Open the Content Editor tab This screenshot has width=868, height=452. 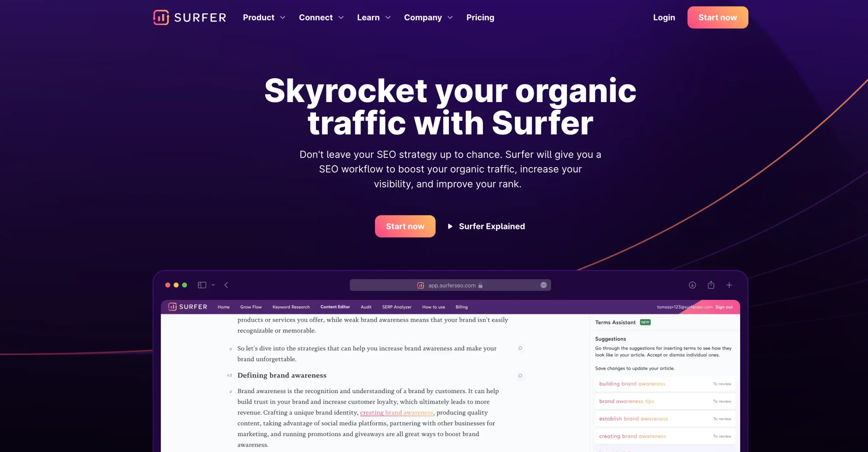point(335,306)
